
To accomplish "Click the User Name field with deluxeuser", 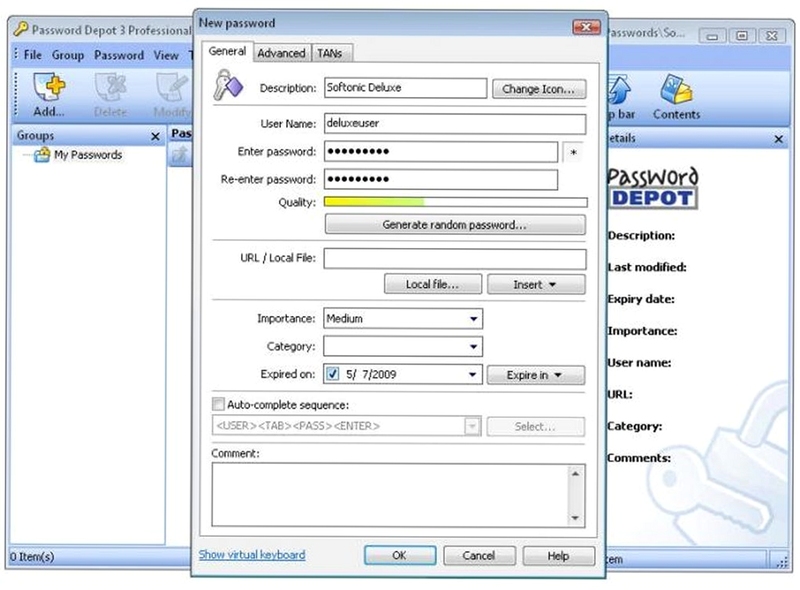I will pos(455,124).
